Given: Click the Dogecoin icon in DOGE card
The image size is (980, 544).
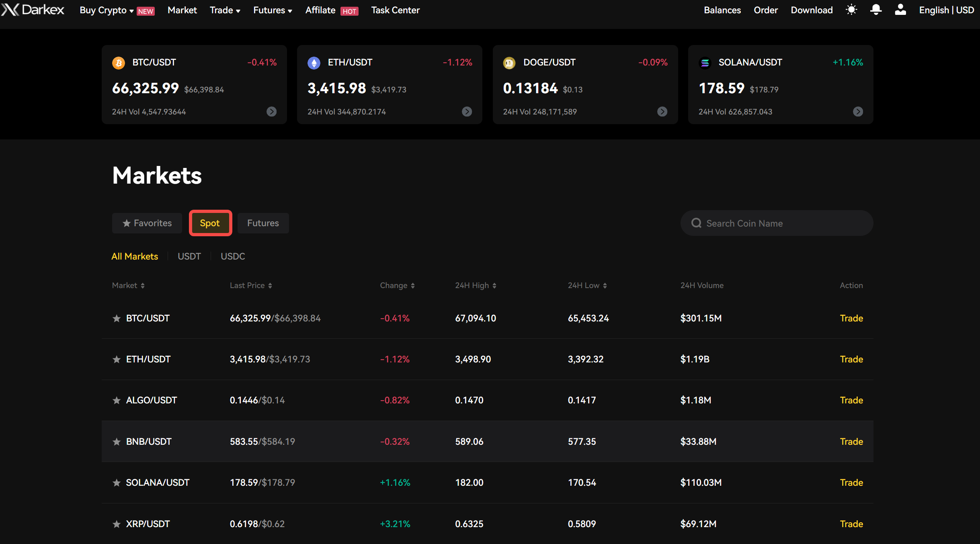Looking at the screenshot, I should pos(509,63).
